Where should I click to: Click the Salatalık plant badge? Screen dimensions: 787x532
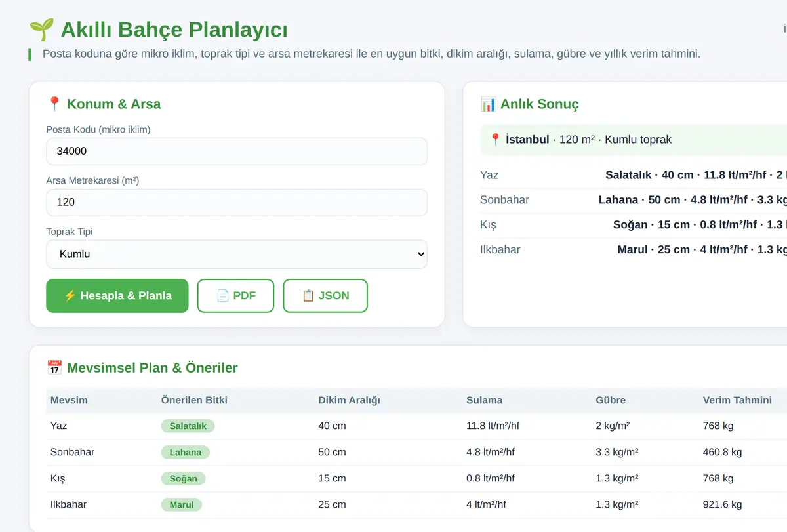pos(188,426)
